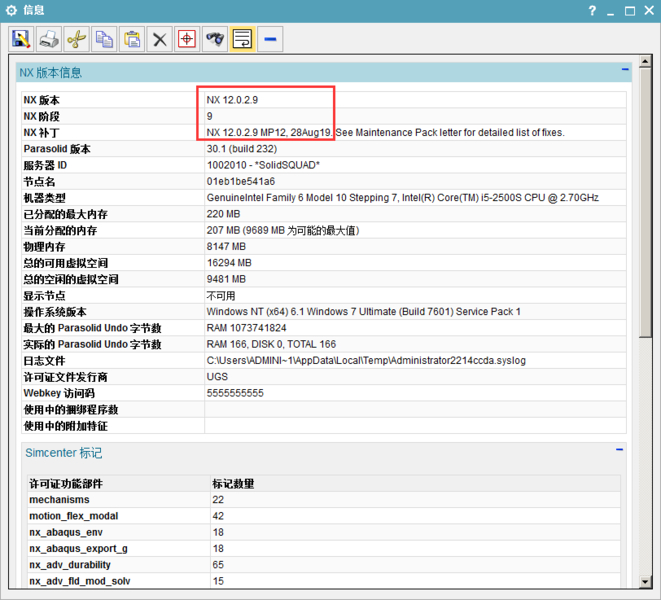
Task: Click the blue minus collapse-all toolbar icon
Action: [x=270, y=39]
